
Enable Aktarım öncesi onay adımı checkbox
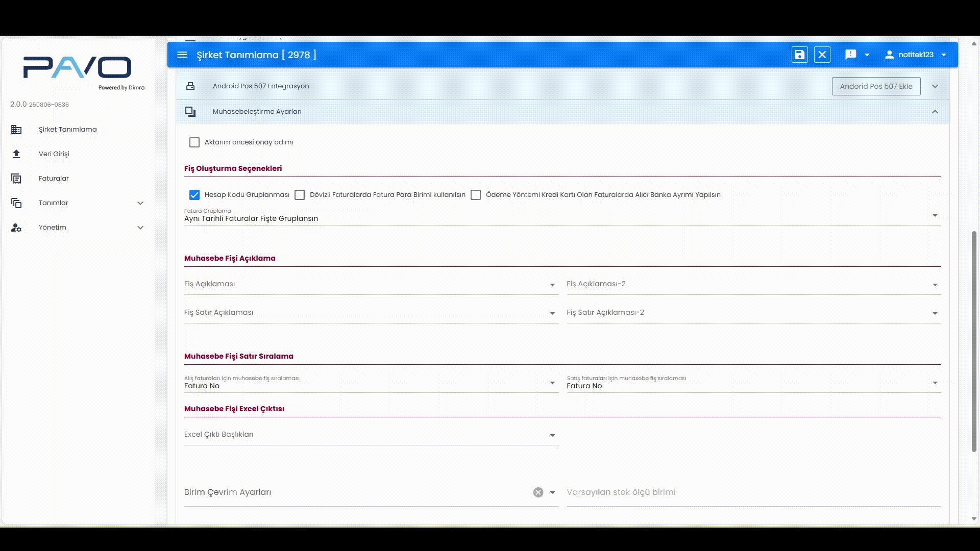click(194, 142)
